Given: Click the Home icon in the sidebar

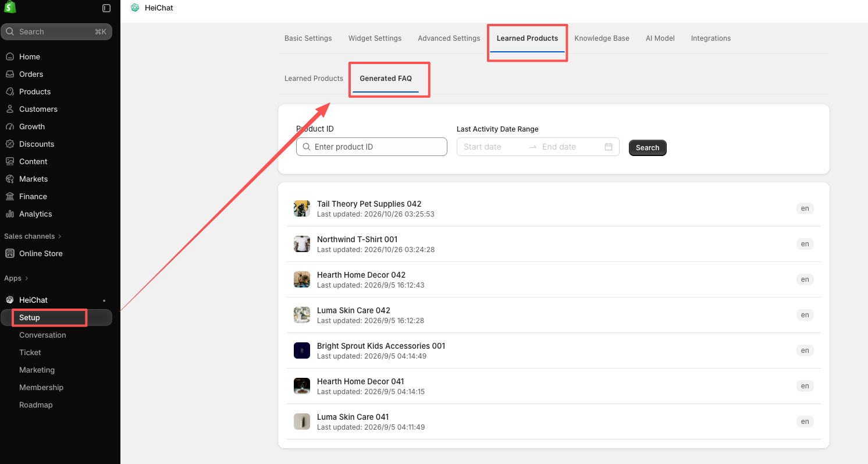Looking at the screenshot, I should (9, 56).
